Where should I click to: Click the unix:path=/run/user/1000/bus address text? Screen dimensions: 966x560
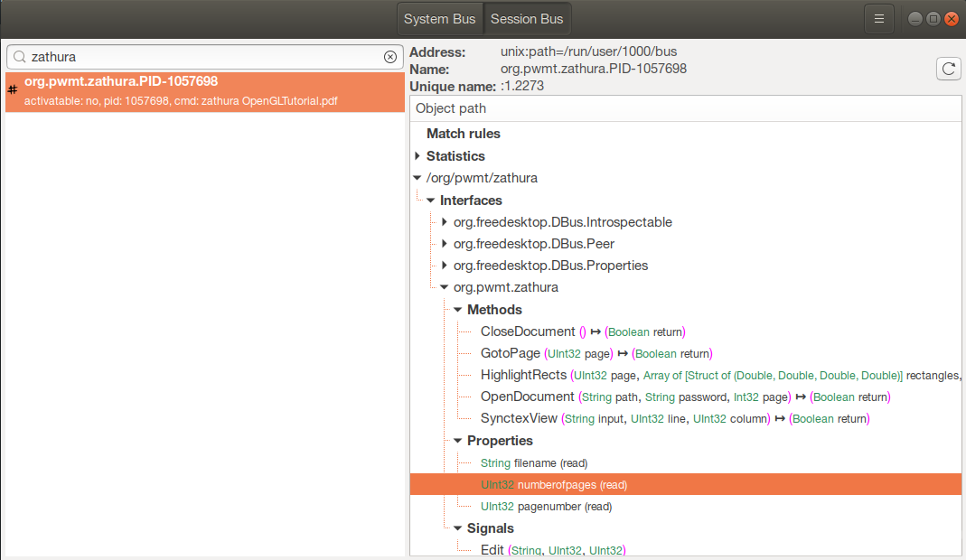coord(588,51)
